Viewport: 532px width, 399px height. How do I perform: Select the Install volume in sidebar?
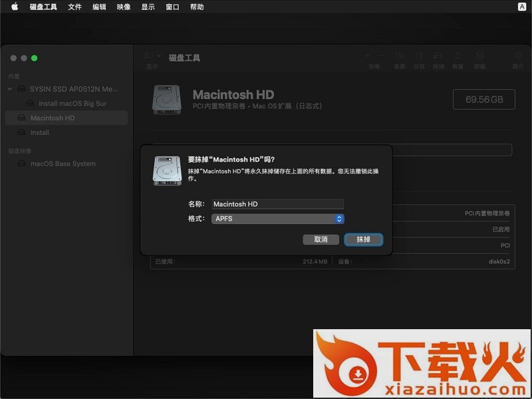pos(66,132)
